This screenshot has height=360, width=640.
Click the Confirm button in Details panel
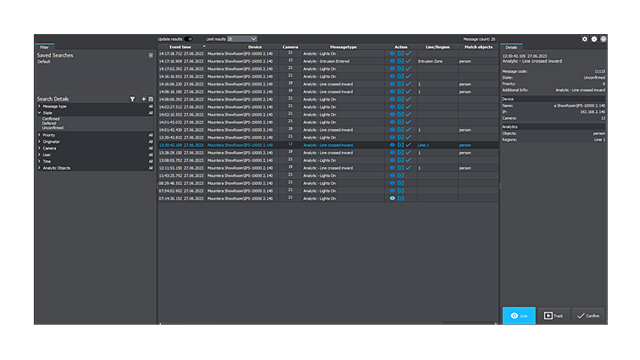pyautogui.click(x=588, y=316)
